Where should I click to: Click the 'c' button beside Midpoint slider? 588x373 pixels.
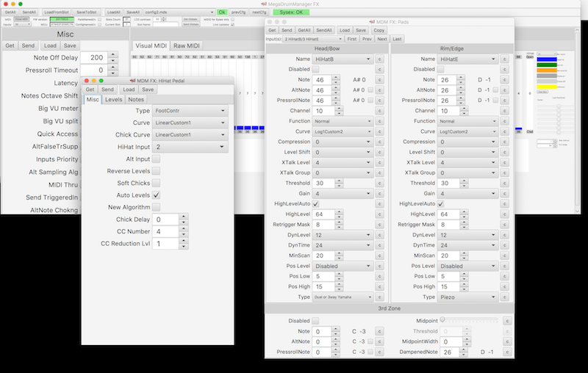[506, 321]
